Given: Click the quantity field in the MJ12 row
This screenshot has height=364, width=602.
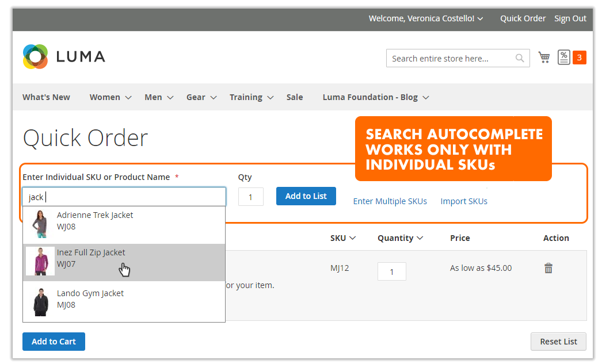Looking at the screenshot, I should pyautogui.click(x=391, y=271).
